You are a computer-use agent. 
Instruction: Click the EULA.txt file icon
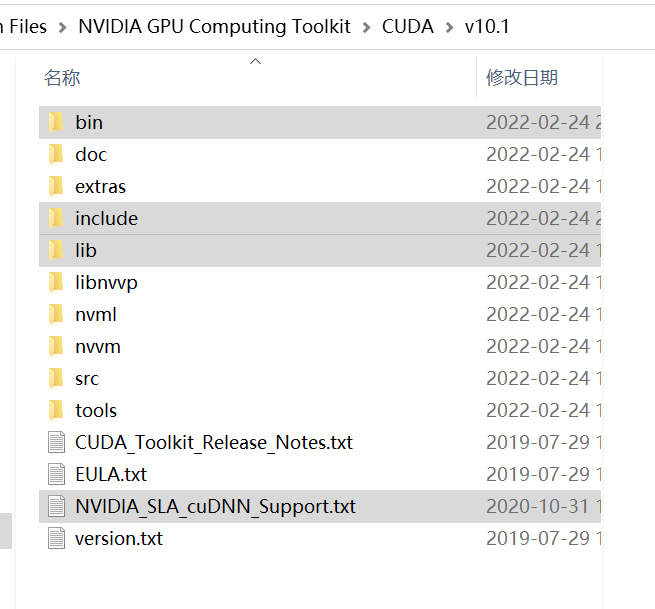pyautogui.click(x=57, y=475)
